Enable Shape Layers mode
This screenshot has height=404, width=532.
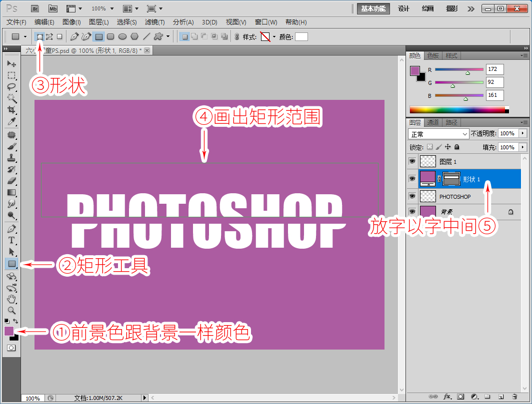[40, 36]
